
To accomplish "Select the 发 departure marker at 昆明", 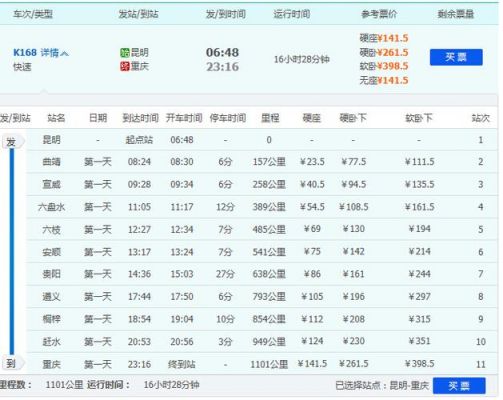I will (x=12, y=142).
